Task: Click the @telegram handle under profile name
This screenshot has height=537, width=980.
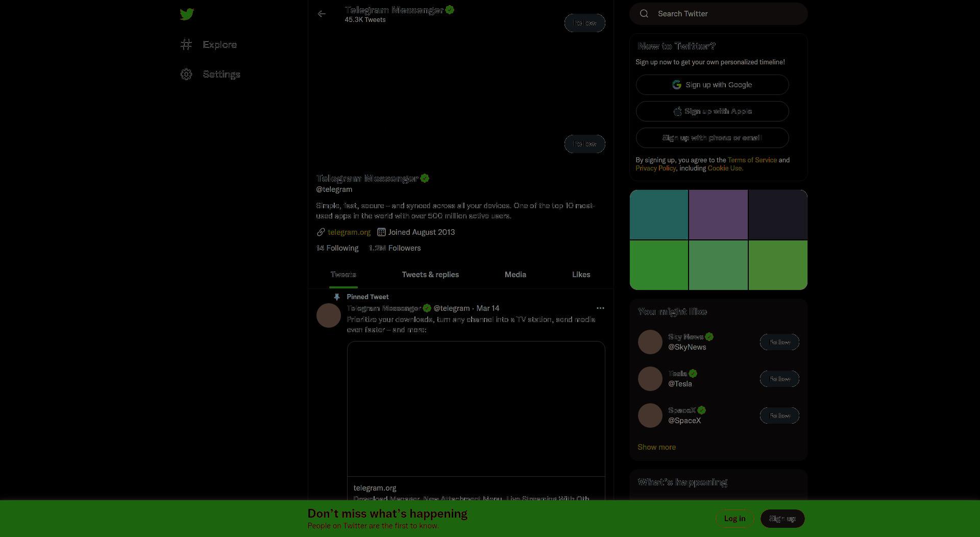Action: (334, 189)
